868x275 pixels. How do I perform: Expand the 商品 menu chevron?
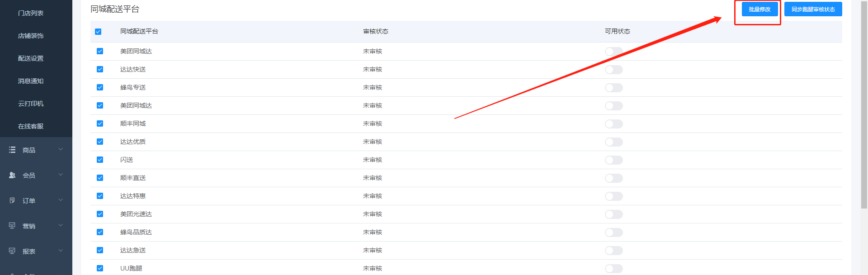click(x=61, y=150)
